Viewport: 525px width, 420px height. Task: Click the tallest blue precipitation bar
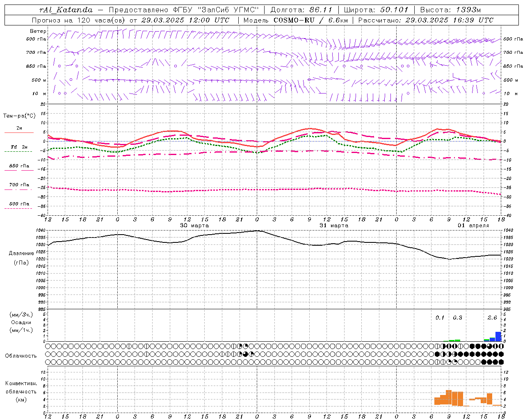(498, 337)
